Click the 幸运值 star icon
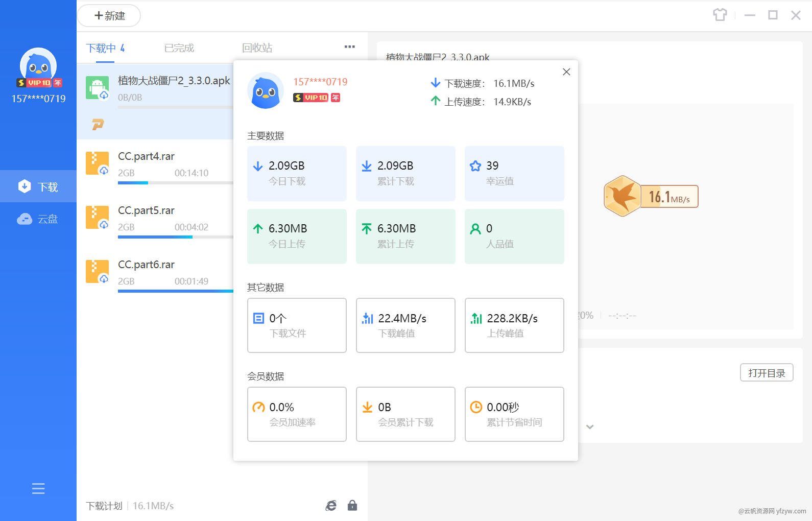Screen dimensions: 812x521 click(475, 166)
